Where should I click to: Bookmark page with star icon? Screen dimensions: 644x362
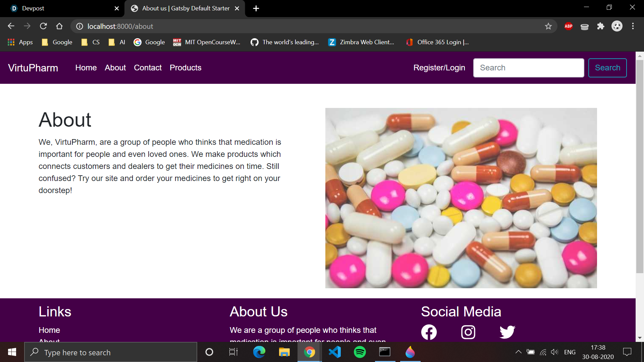548,26
